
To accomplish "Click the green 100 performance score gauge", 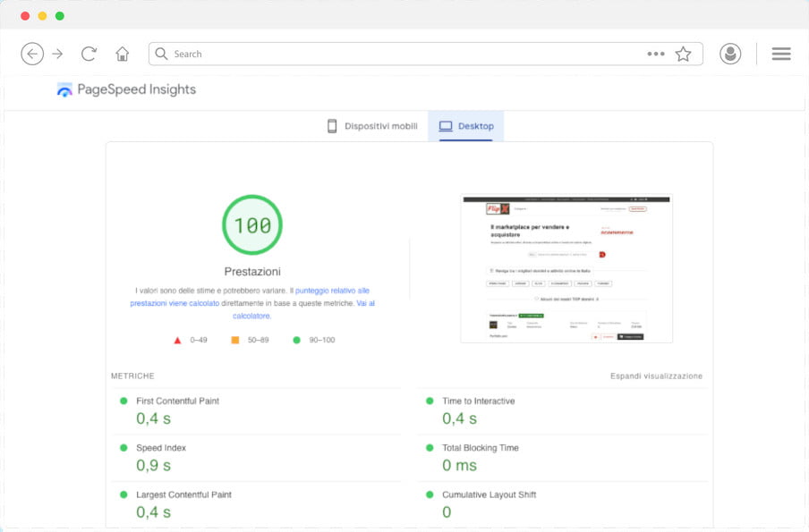I will pyautogui.click(x=252, y=225).
